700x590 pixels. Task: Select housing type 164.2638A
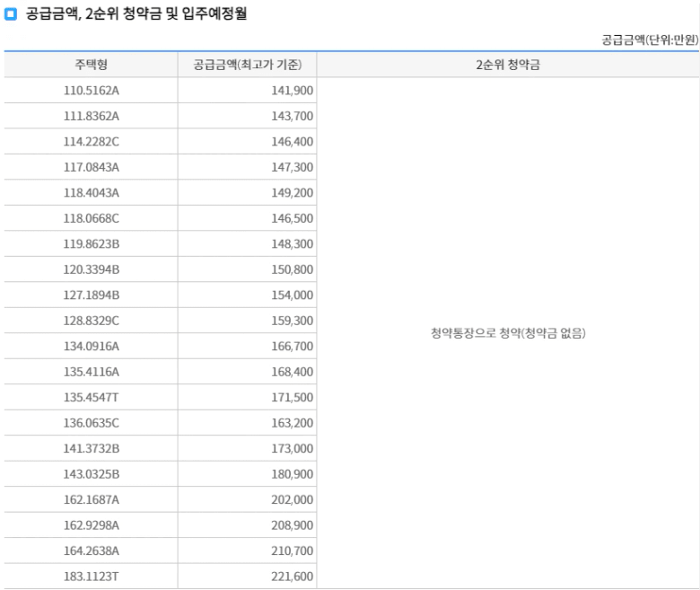coord(91,550)
